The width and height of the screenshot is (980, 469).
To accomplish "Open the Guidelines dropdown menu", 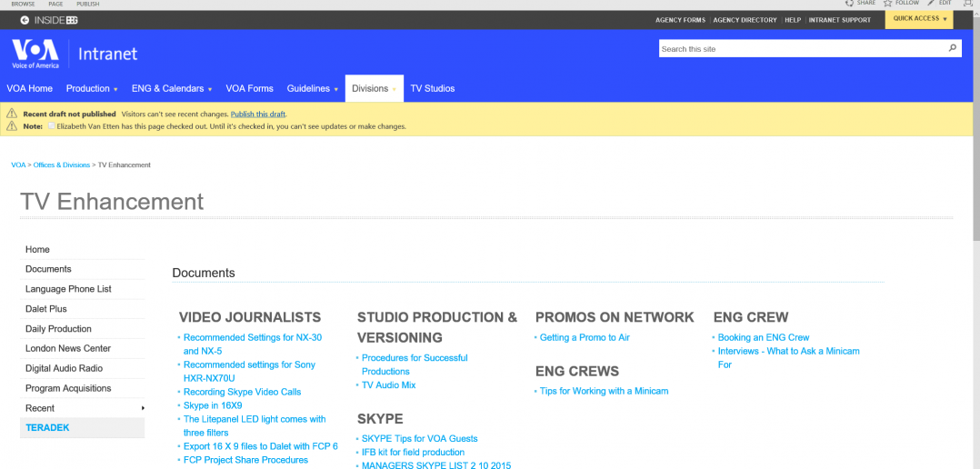I will (313, 89).
